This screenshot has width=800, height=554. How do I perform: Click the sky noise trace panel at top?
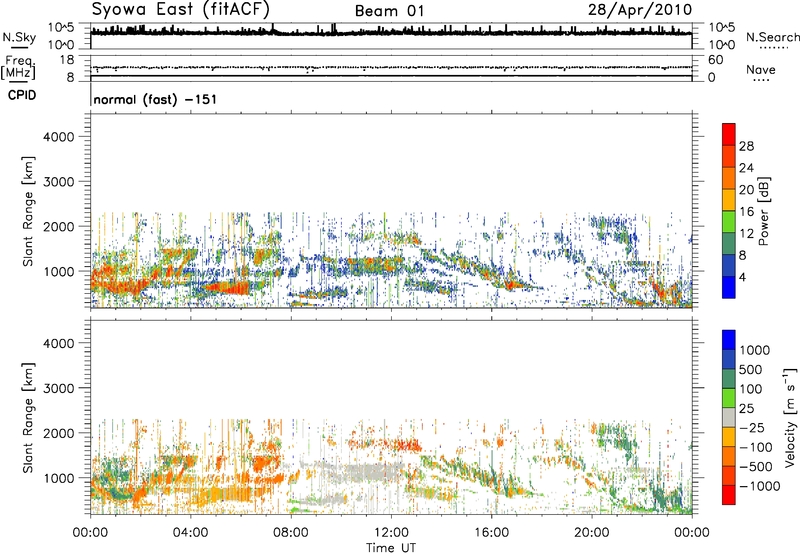click(391, 36)
